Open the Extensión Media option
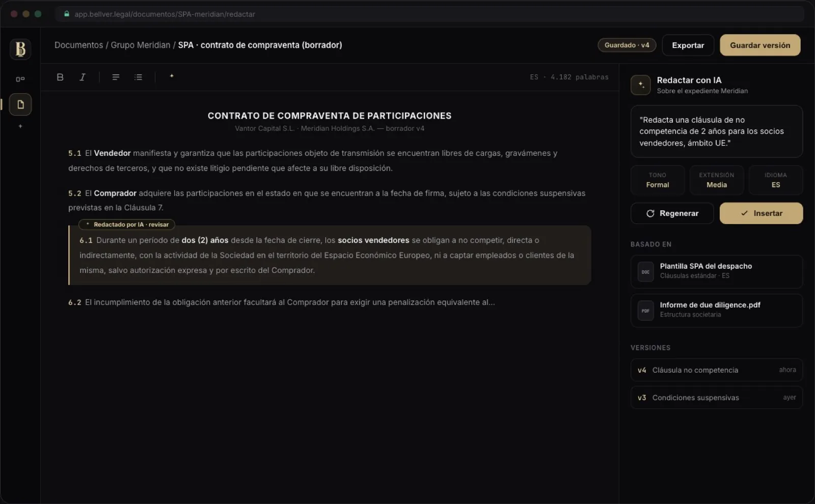815x504 pixels. pyautogui.click(x=716, y=180)
